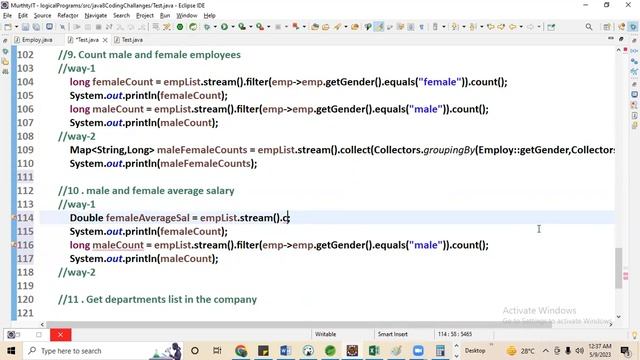Open the Search menu
The height and width of the screenshot is (360, 640).
tap(121, 16)
